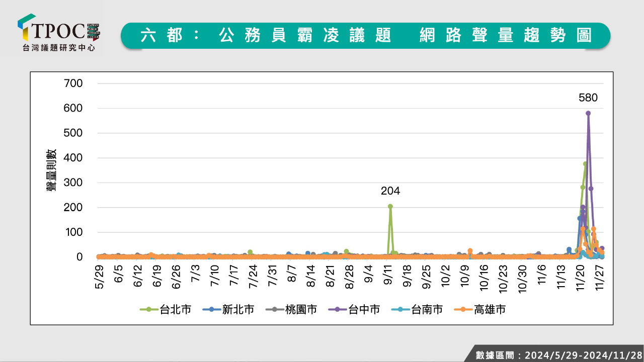Select the purple 台中市 peak data point
The image size is (644, 362).
tap(588, 113)
